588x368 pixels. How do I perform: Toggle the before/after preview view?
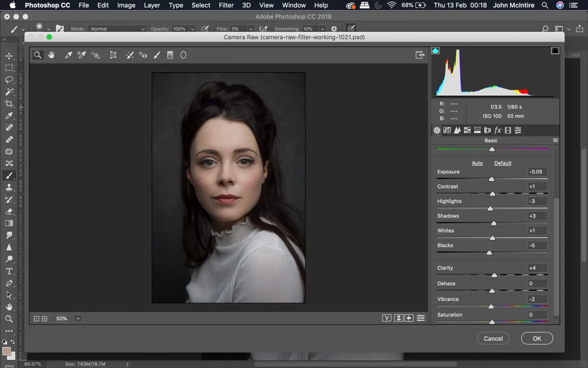pyautogui.click(x=387, y=318)
